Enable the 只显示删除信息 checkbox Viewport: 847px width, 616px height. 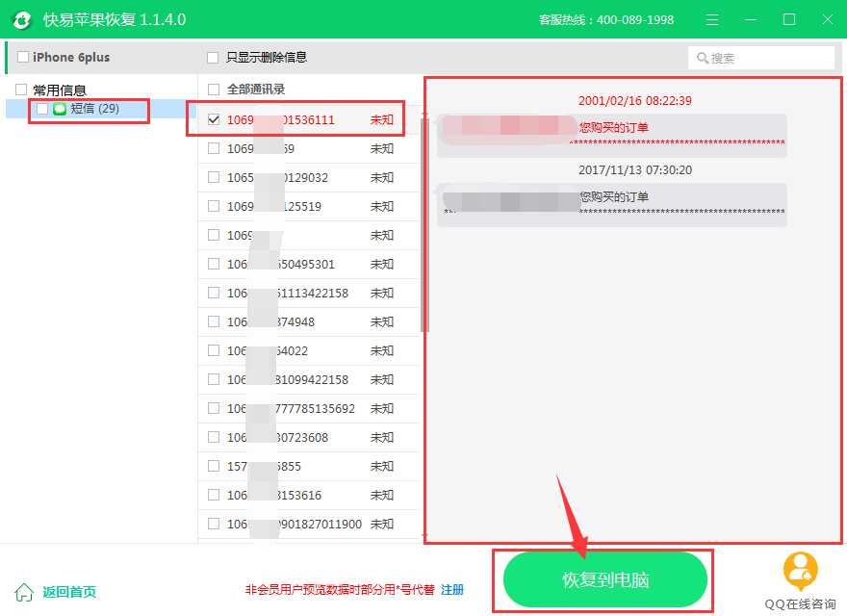click(213, 58)
